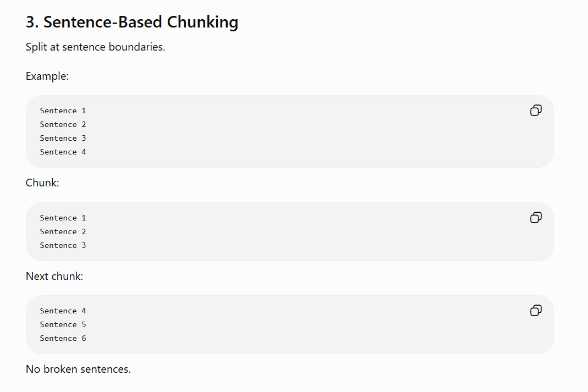588x392 pixels.
Task: Click 'Sentence 2' in the Chunk block
Action: pyautogui.click(x=63, y=231)
